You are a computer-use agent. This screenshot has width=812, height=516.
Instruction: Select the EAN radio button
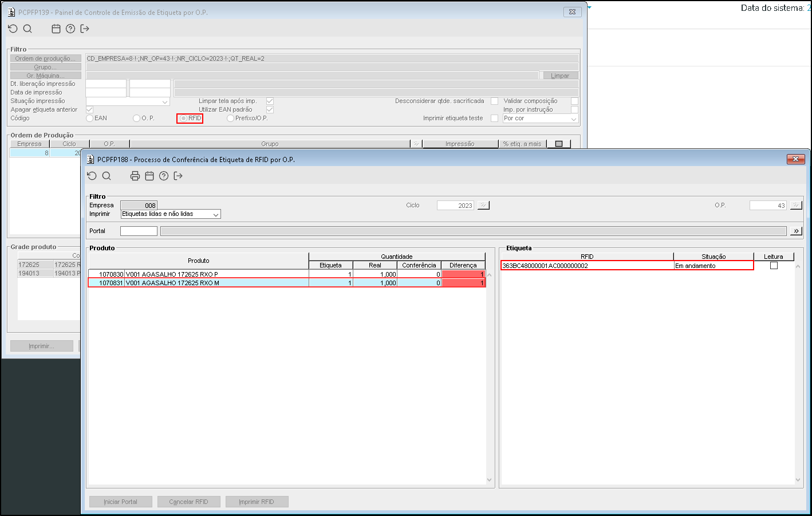click(x=89, y=118)
